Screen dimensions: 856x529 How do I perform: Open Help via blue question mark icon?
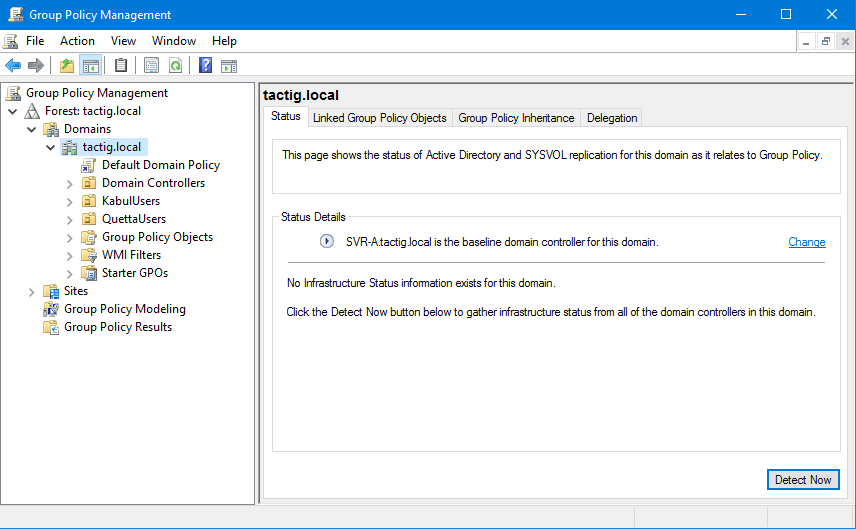tap(205, 66)
